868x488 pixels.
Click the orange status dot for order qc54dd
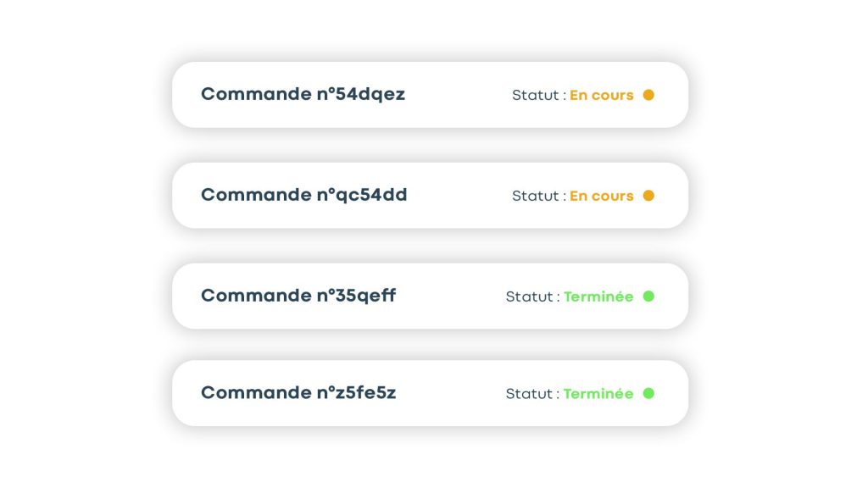tap(648, 196)
